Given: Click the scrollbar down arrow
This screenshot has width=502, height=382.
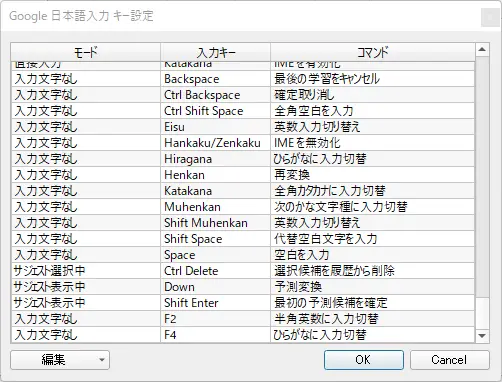Looking at the screenshot, I should 482,336.
